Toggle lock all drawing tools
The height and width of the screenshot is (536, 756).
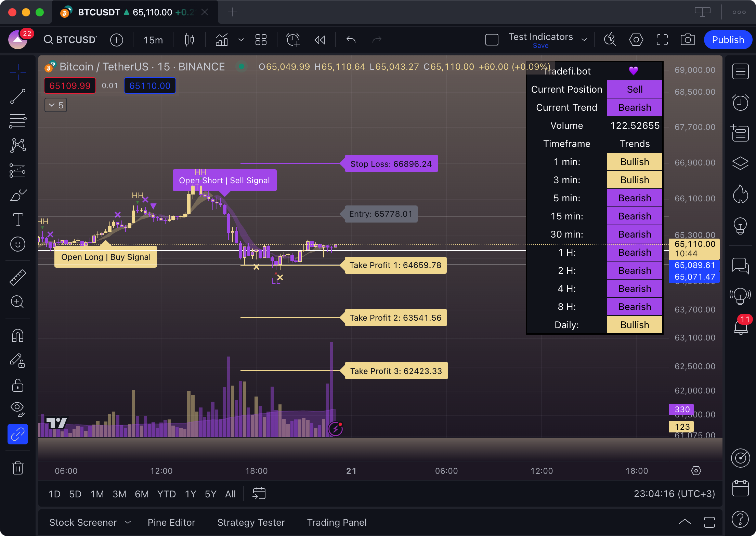(x=18, y=385)
